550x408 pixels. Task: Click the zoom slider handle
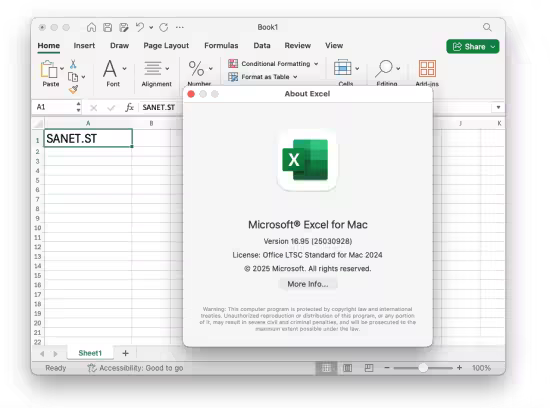click(423, 368)
